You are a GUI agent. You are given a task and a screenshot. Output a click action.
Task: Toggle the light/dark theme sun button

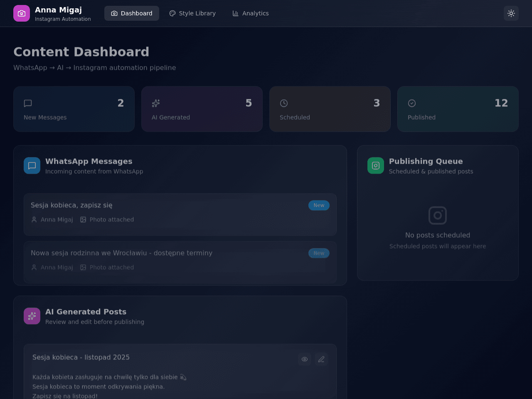(x=511, y=13)
